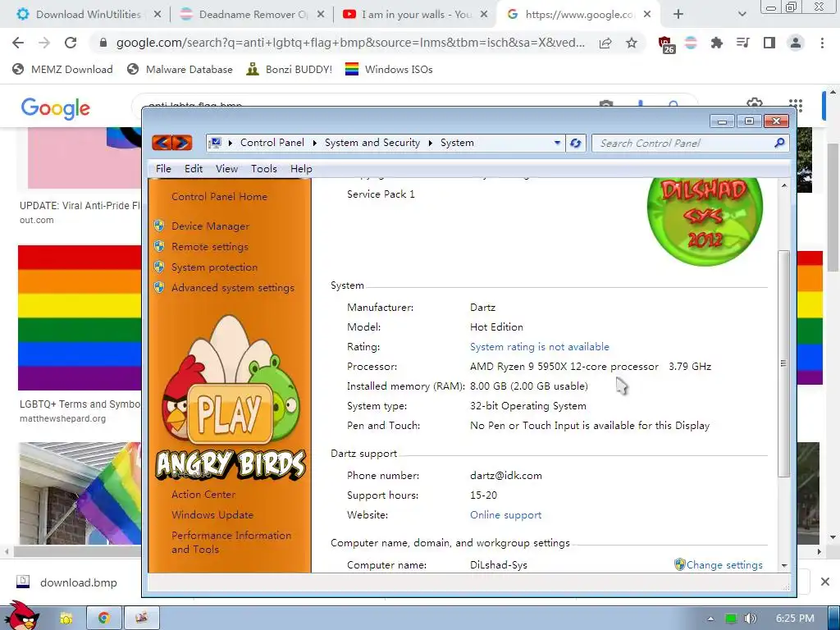The height and width of the screenshot is (630, 840).
Task: Click Chrome icon on taskbar
Action: [104, 619]
